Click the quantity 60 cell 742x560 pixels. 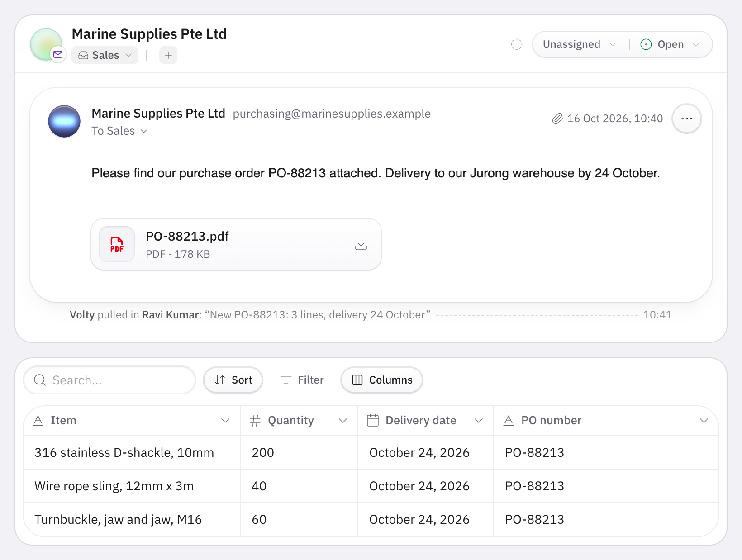pyautogui.click(x=299, y=520)
